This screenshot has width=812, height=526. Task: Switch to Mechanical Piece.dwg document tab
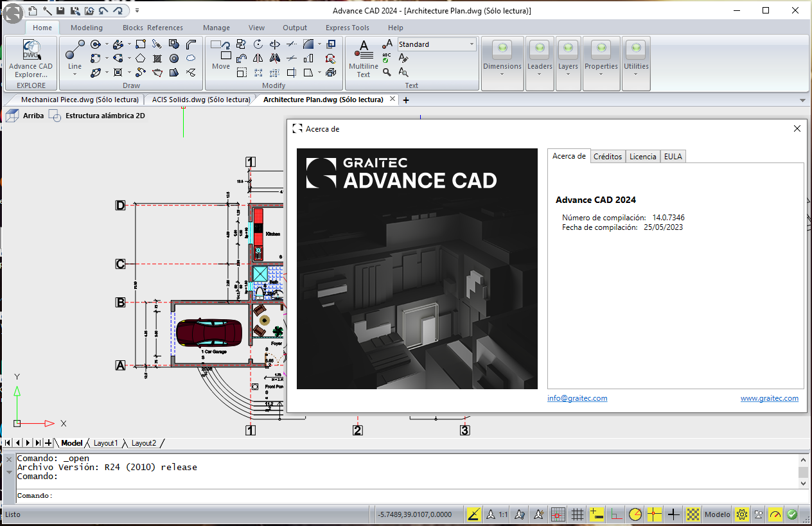[80, 100]
